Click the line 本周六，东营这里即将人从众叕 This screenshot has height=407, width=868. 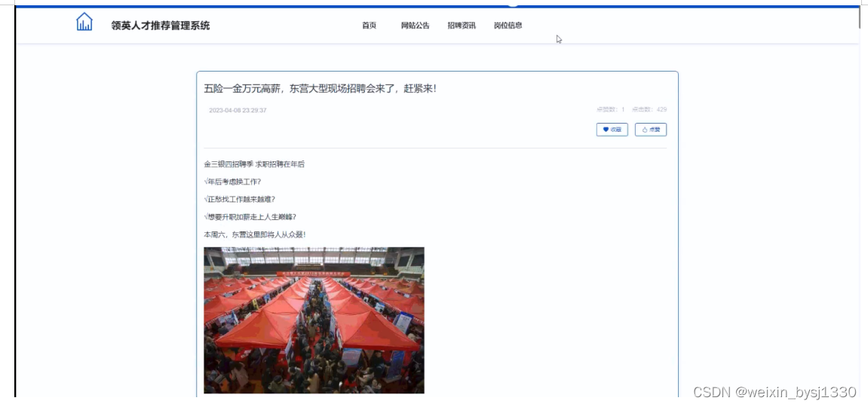tap(255, 234)
